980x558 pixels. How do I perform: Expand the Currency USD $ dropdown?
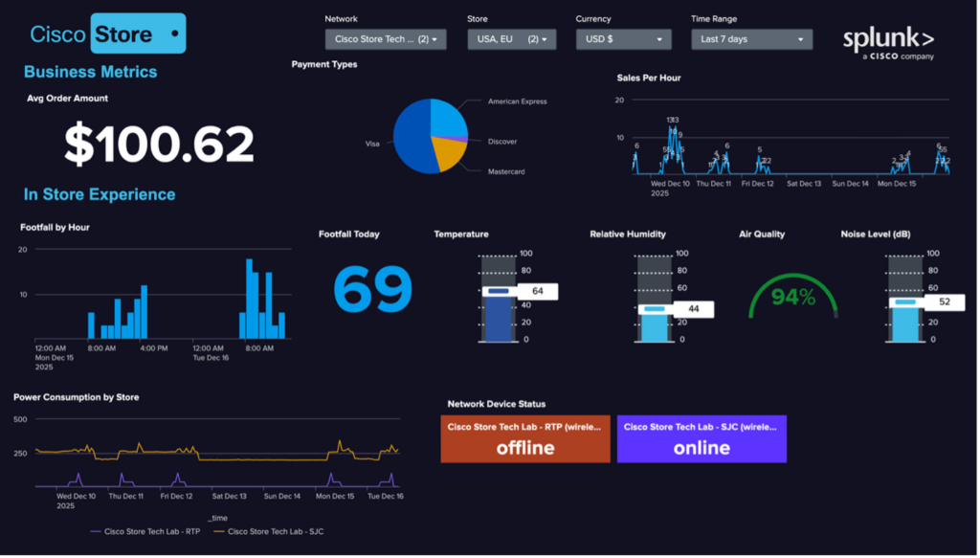coord(620,39)
